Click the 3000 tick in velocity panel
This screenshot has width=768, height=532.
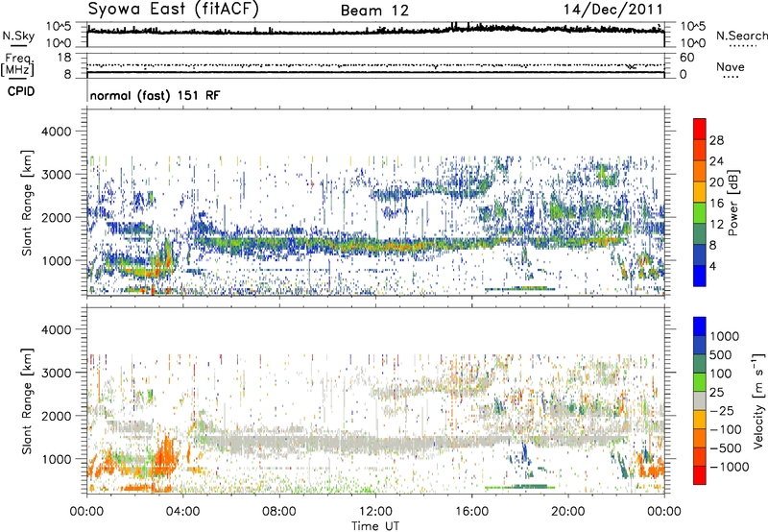pyautogui.click(x=56, y=373)
